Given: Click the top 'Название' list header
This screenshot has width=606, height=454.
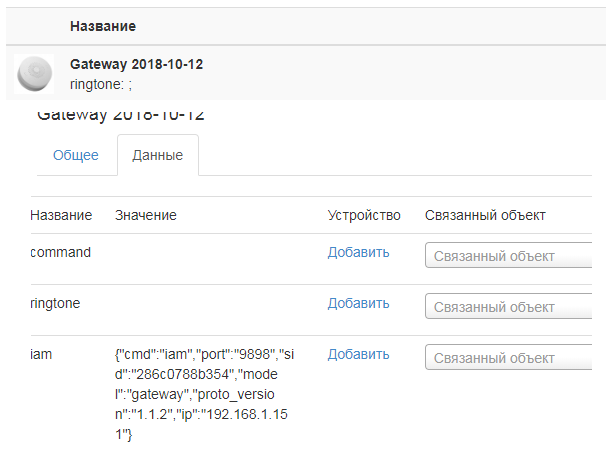Looking at the screenshot, I should (x=103, y=26).
